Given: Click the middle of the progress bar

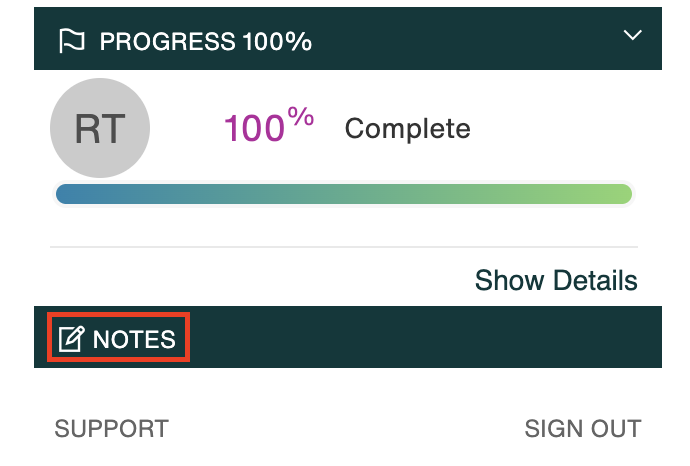Looking at the screenshot, I should click(x=344, y=194).
